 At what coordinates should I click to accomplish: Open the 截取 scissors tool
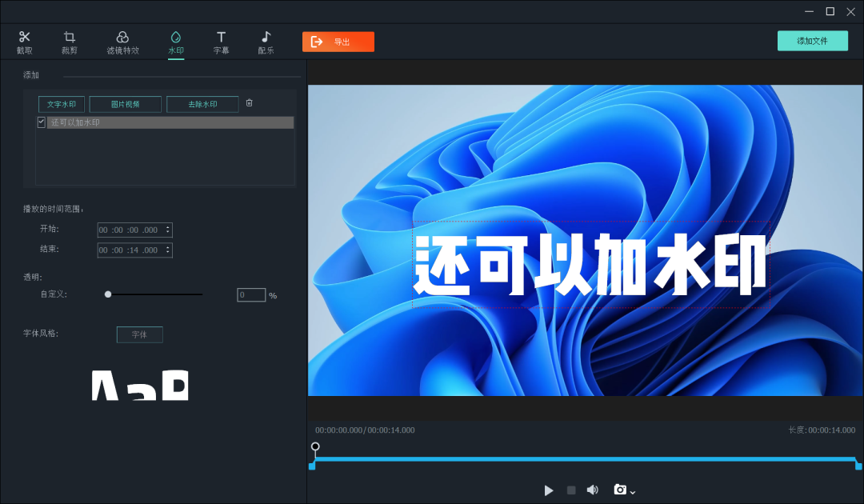tap(24, 42)
